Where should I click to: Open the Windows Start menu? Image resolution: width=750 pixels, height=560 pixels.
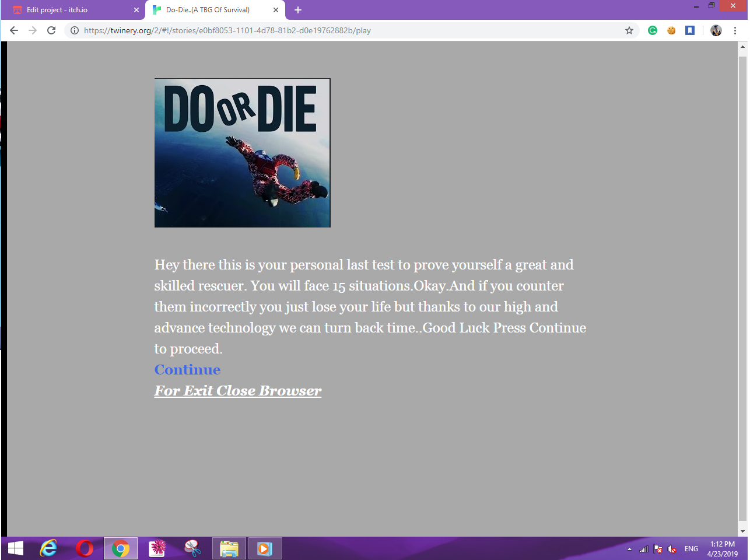click(16, 548)
